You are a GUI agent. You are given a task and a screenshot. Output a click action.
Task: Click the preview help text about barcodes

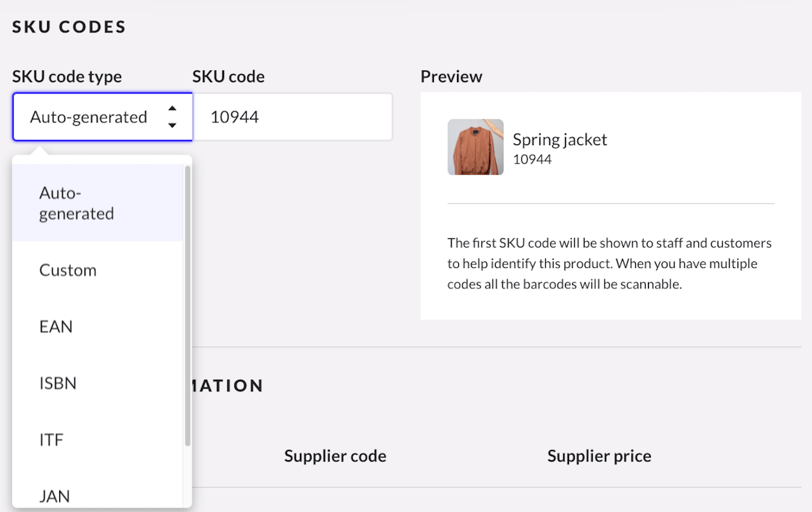(609, 263)
